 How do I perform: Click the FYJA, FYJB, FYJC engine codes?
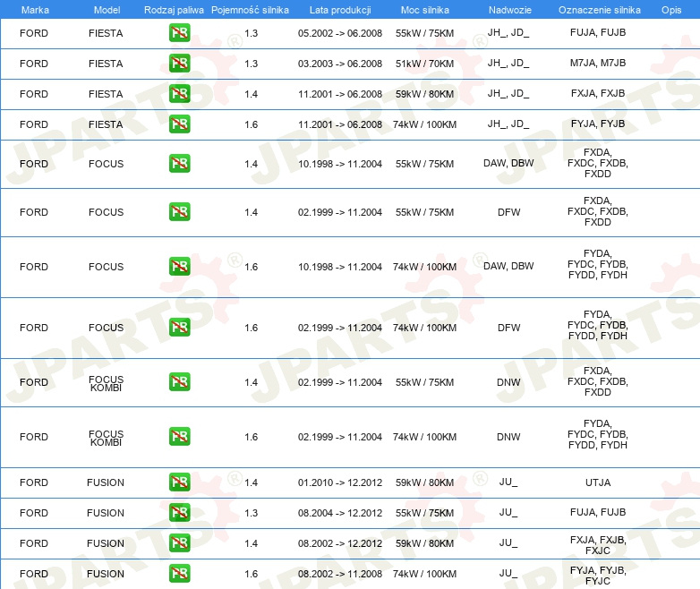point(598,576)
